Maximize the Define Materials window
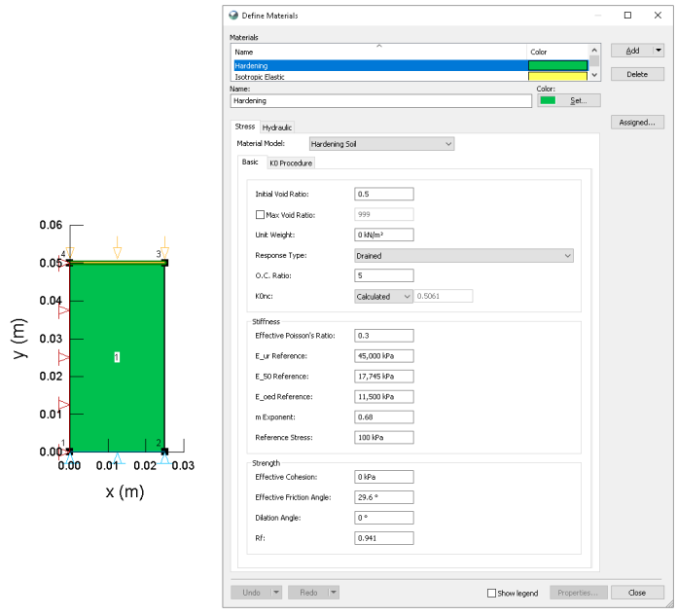This screenshot has width=677, height=616. coord(627,16)
